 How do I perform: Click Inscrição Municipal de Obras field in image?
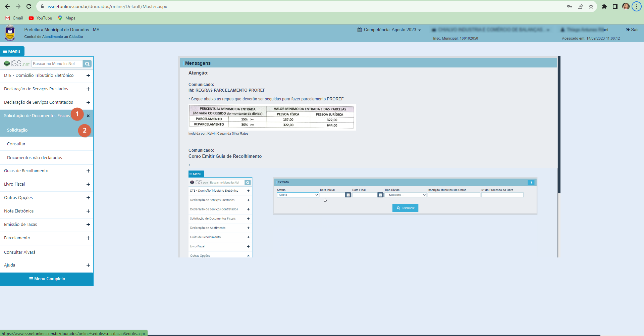pyautogui.click(x=454, y=195)
